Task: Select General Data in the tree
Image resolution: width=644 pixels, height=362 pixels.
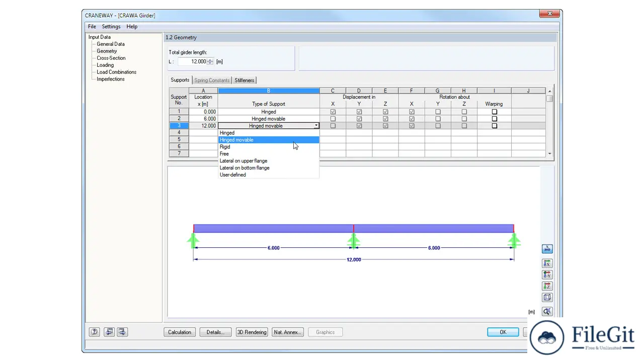Action: 111,44
